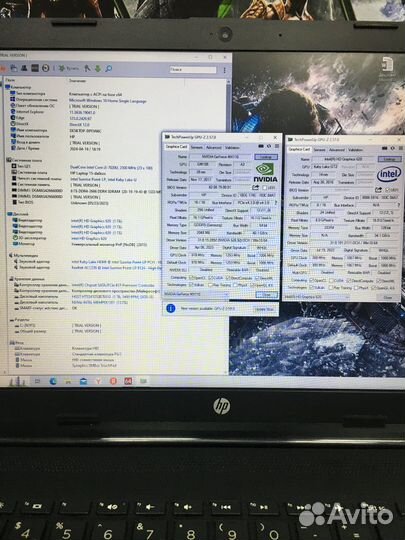405x540 pixels.
Task: Open Mail app from the taskbar
Action: point(83,381)
